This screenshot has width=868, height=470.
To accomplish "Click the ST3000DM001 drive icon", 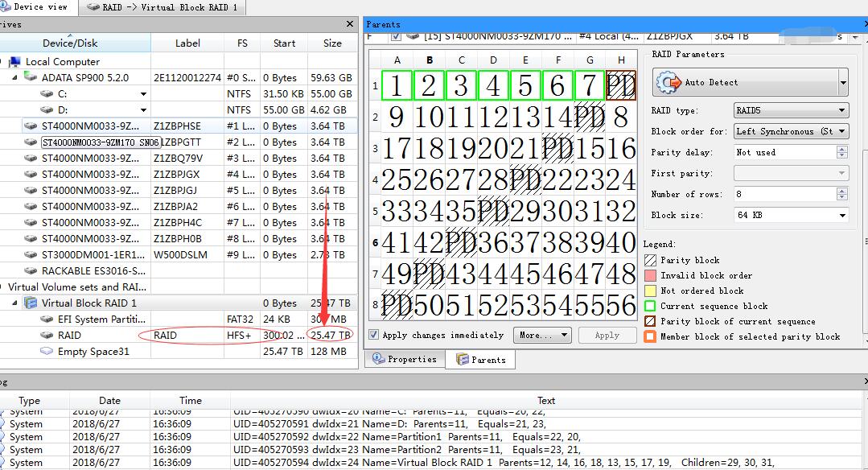I will (31, 255).
